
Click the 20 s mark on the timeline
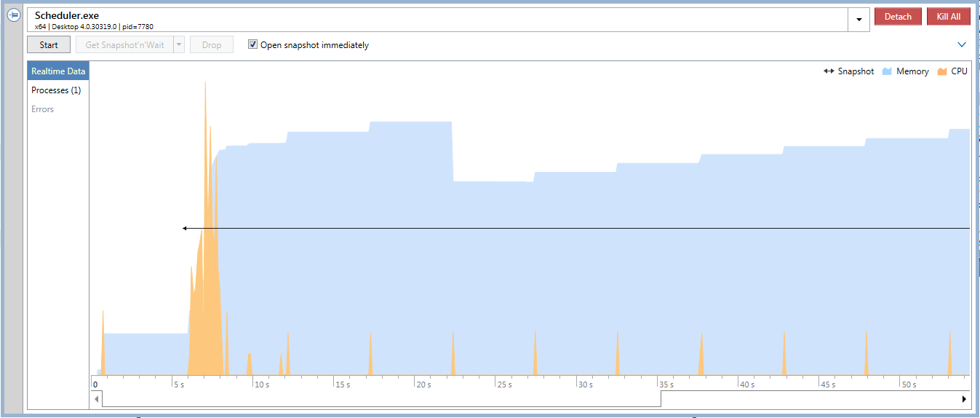tap(423, 385)
